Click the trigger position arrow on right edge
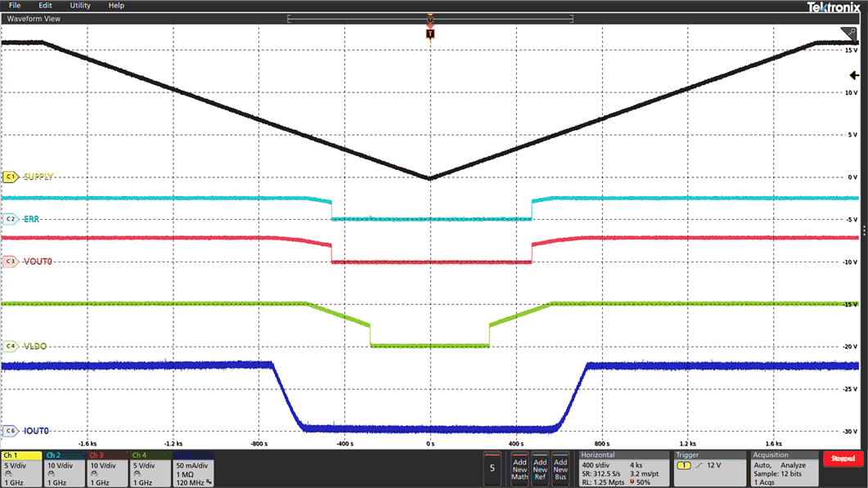 pyautogui.click(x=854, y=74)
